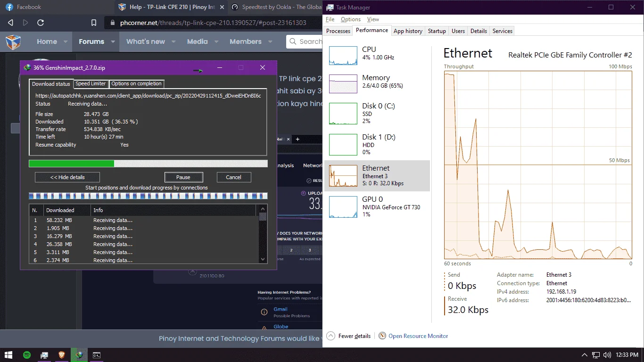Click the Facebook favicon on the browser tab

click(9, 7)
